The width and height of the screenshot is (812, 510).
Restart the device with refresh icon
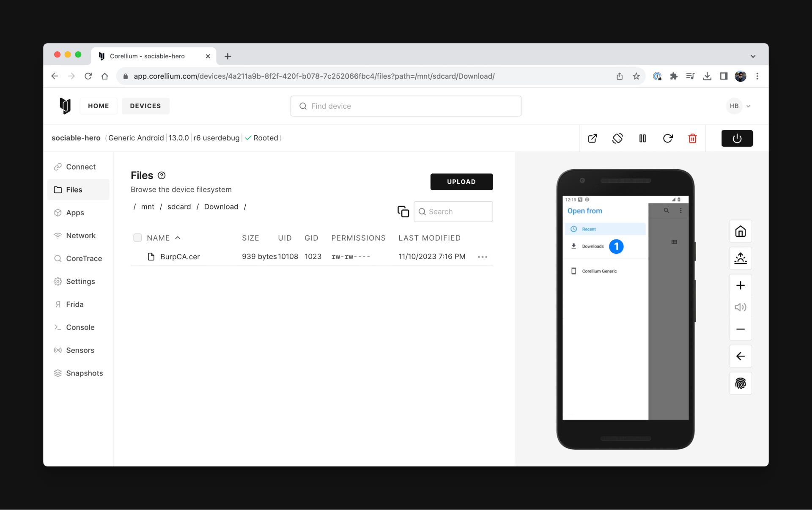[668, 138]
